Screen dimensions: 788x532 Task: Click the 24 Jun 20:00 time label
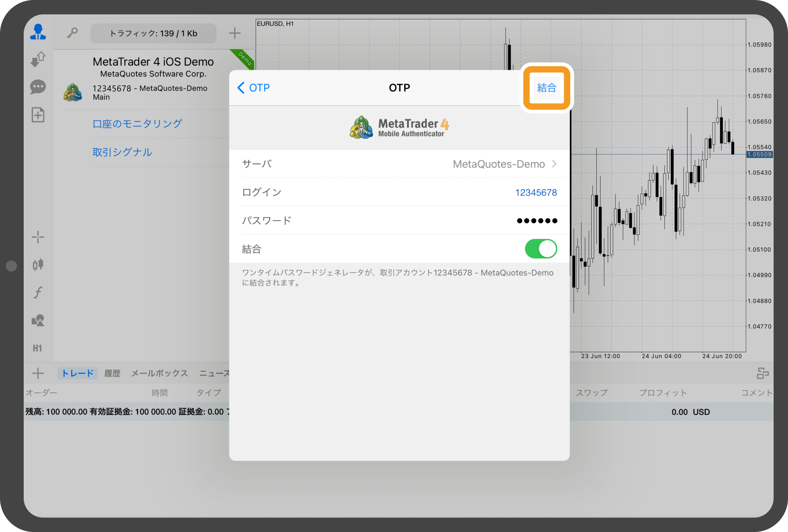tap(722, 356)
